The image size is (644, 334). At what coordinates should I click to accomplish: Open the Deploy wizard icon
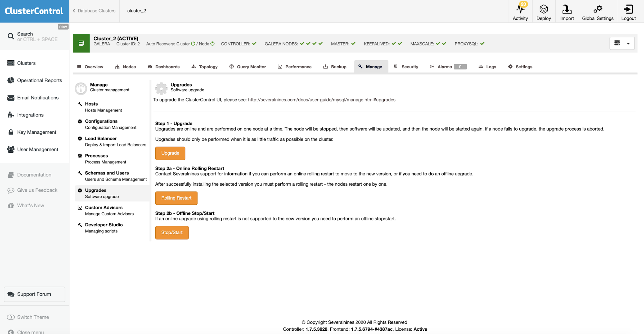(x=543, y=9)
